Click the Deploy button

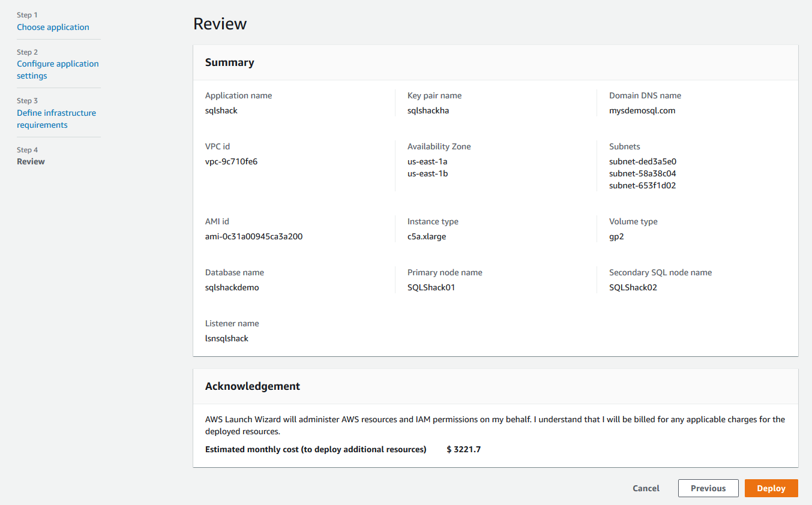point(771,488)
